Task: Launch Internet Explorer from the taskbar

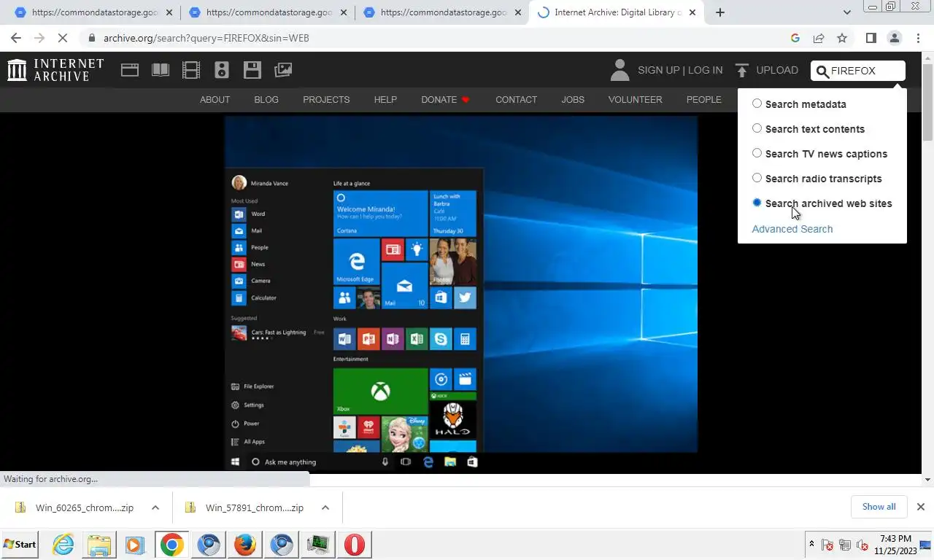Action: (63, 545)
